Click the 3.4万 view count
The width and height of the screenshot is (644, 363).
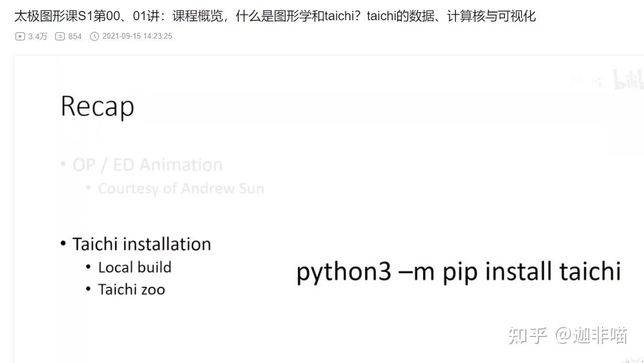(37, 36)
